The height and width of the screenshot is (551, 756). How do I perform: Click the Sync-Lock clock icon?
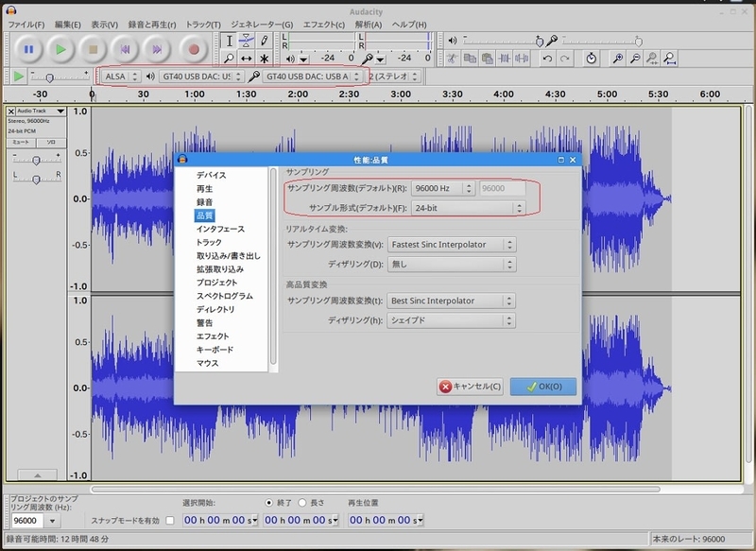coord(592,59)
